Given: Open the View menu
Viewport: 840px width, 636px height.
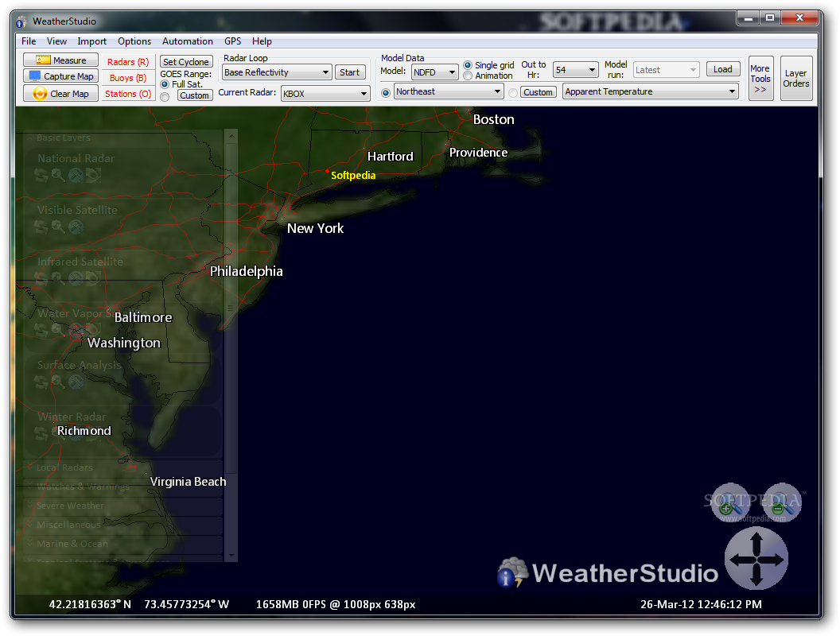Looking at the screenshot, I should coord(56,41).
